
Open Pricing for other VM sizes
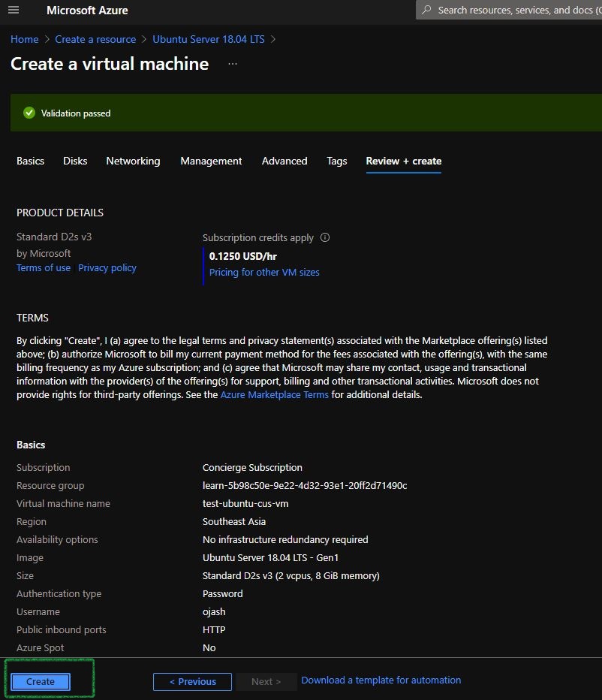click(264, 273)
